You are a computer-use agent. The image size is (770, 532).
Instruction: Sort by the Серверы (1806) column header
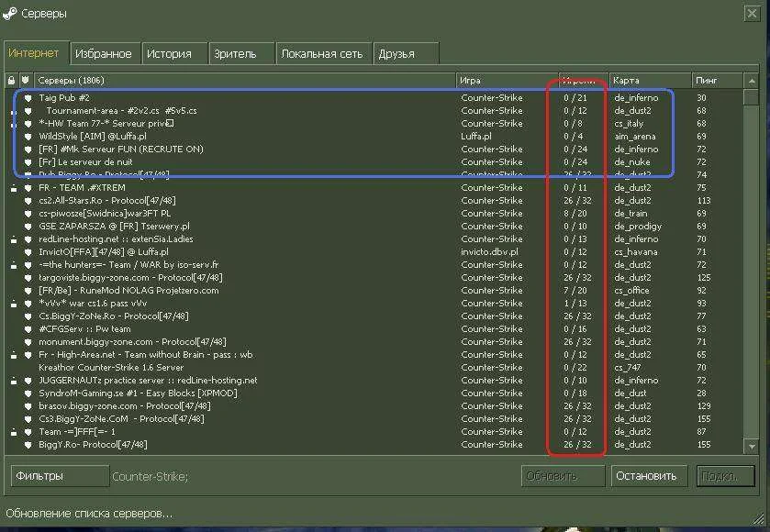[244, 80]
